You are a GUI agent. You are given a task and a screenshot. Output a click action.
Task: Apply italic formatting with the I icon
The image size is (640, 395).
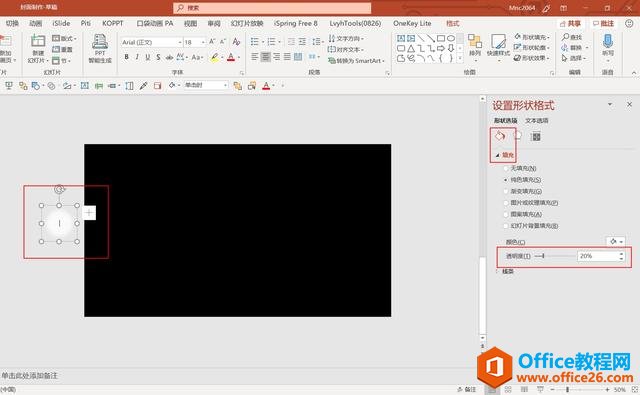coord(137,57)
